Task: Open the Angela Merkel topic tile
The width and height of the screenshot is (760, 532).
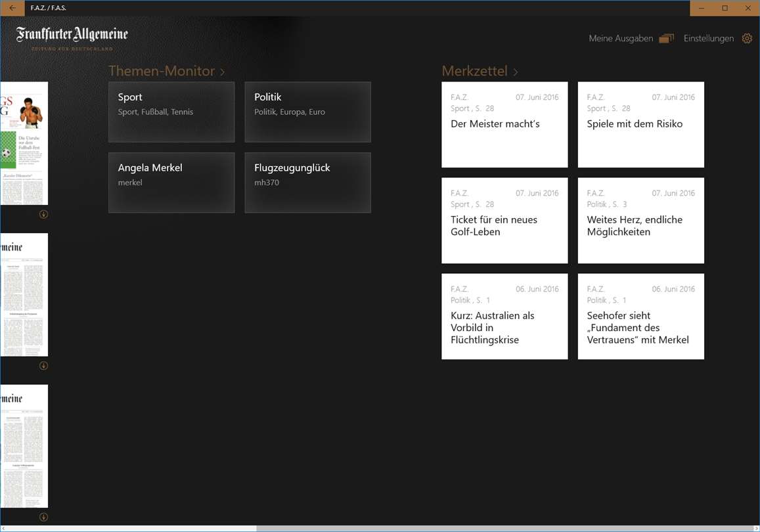Action: [x=171, y=183]
